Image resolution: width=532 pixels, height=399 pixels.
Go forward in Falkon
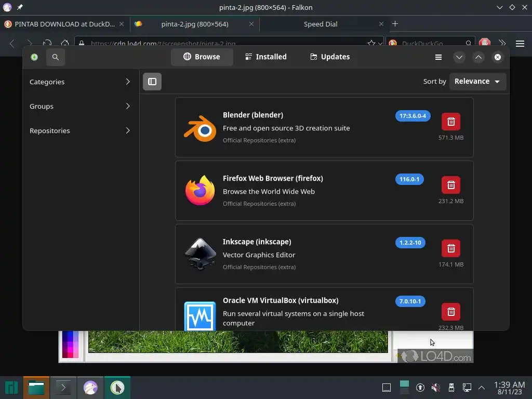(30, 44)
